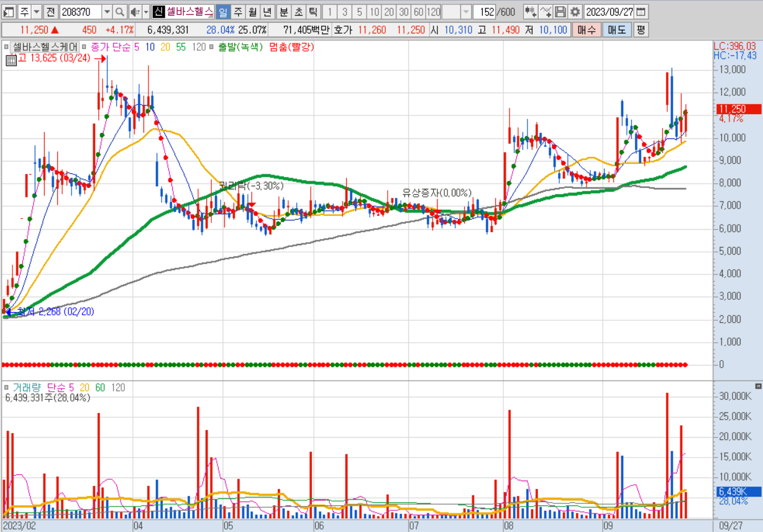This screenshot has width=763, height=532.
Task: Click the 전 button beside stock code
Action: tap(50, 12)
